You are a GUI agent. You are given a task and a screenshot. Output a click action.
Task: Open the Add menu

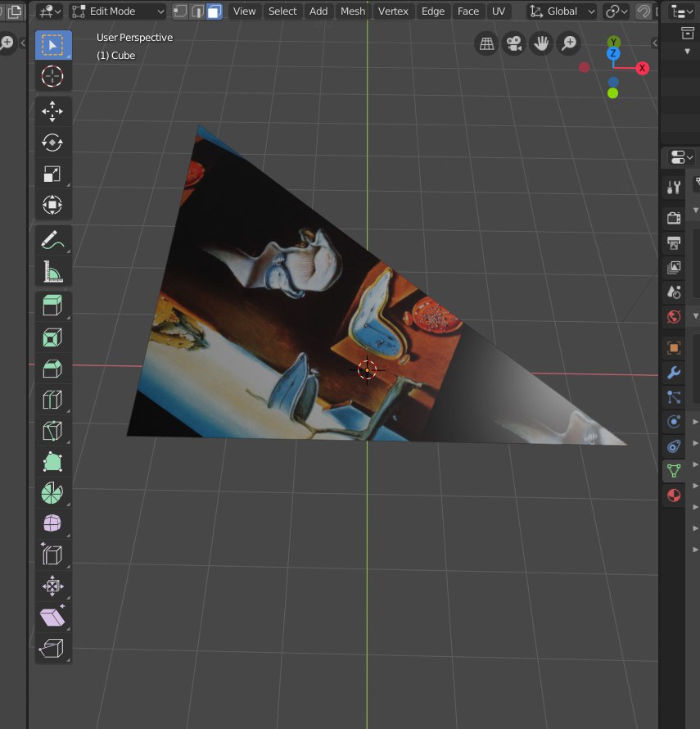[x=318, y=11]
